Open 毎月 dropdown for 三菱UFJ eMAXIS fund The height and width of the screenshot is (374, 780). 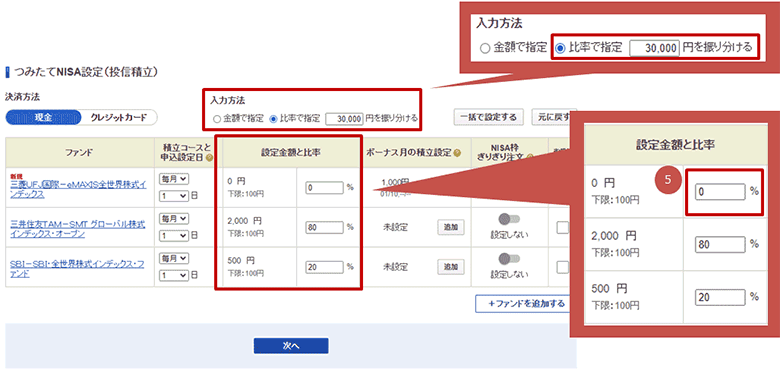coord(174,178)
